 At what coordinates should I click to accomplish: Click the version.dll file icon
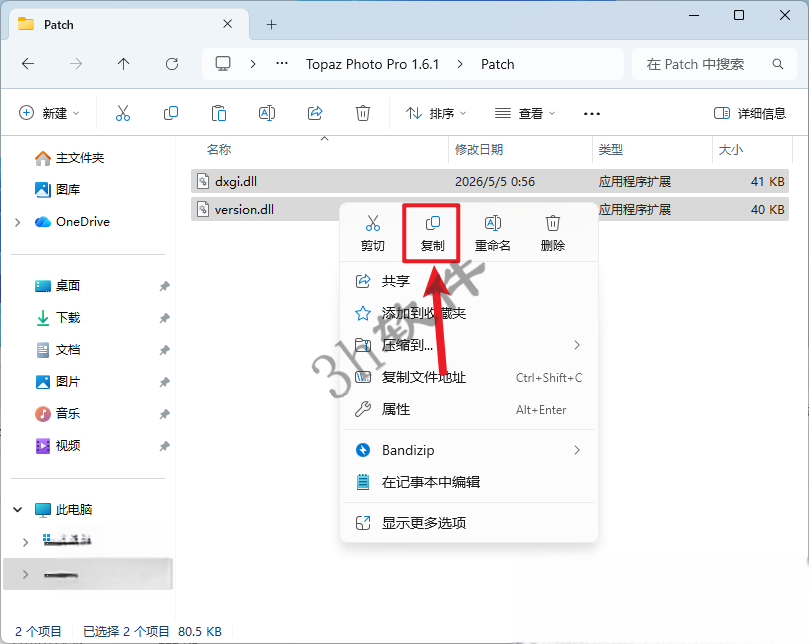[x=203, y=209]
